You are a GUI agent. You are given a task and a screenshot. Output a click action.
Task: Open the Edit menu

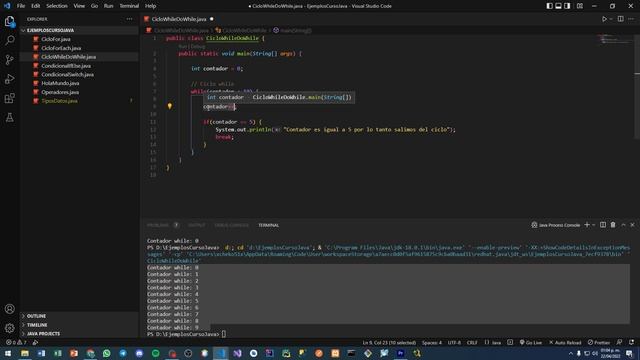(x=36, y=6)
